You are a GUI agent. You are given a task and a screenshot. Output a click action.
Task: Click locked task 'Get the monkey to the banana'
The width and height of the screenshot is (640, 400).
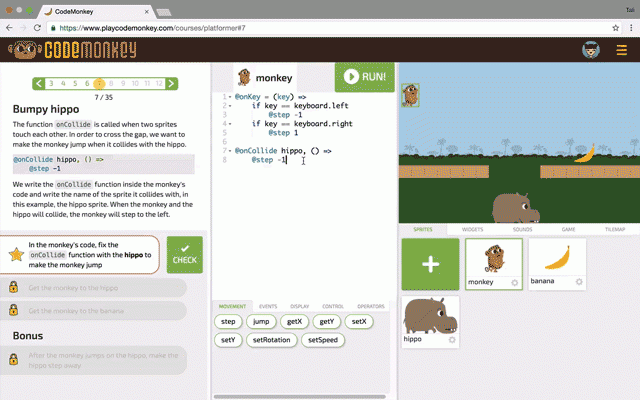coord(93,311)
